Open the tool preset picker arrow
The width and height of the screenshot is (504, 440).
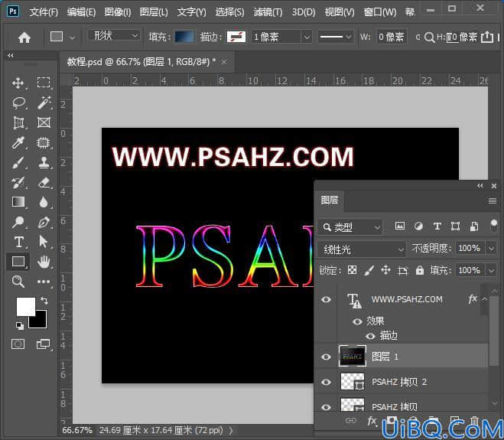coord(73,37)
